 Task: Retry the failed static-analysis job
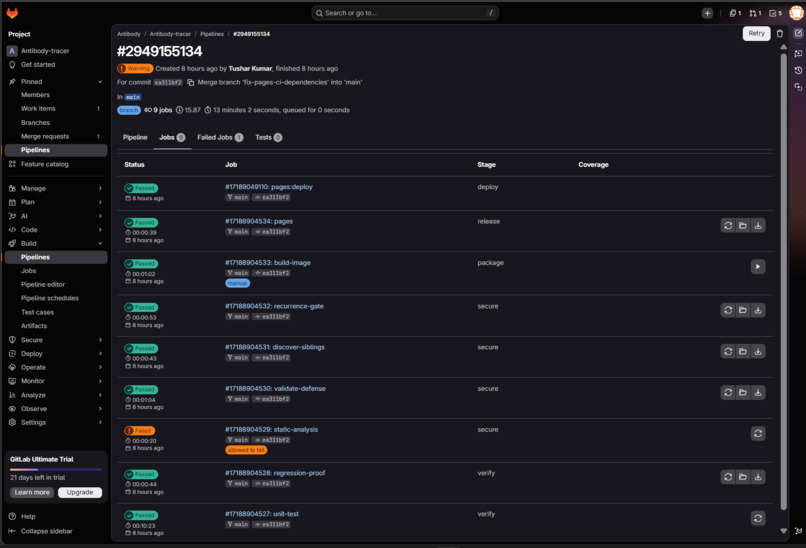[x=758, y=433]
